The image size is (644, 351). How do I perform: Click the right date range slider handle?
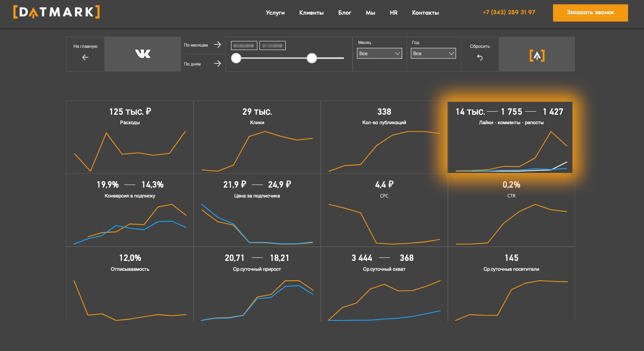tap(312, 58)
